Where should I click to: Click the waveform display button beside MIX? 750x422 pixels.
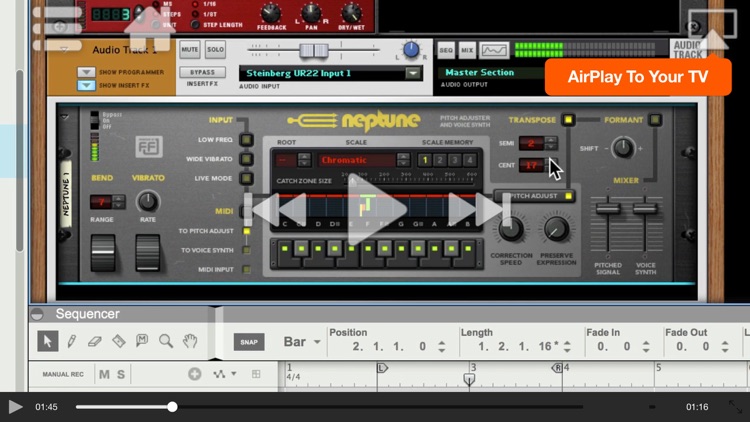(494, 50)
